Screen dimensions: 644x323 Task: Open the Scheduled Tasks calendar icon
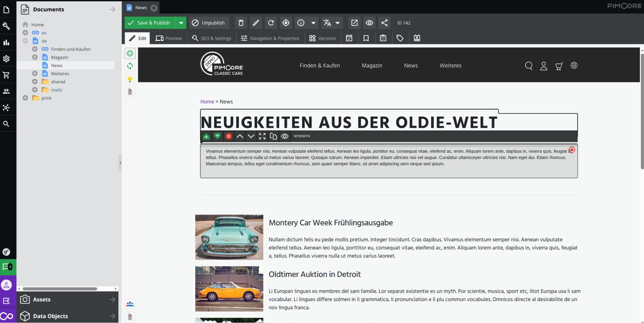(349, 38)
